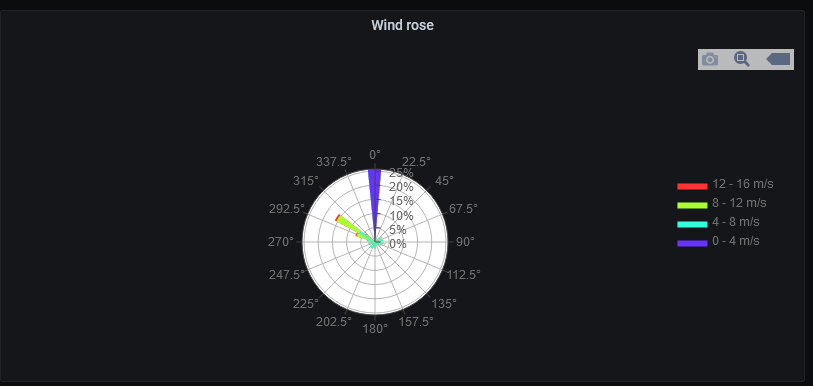Open the Wind rose panel title menu
The width and height of the screenshot is (813, 386).
(x=402, y=25)
